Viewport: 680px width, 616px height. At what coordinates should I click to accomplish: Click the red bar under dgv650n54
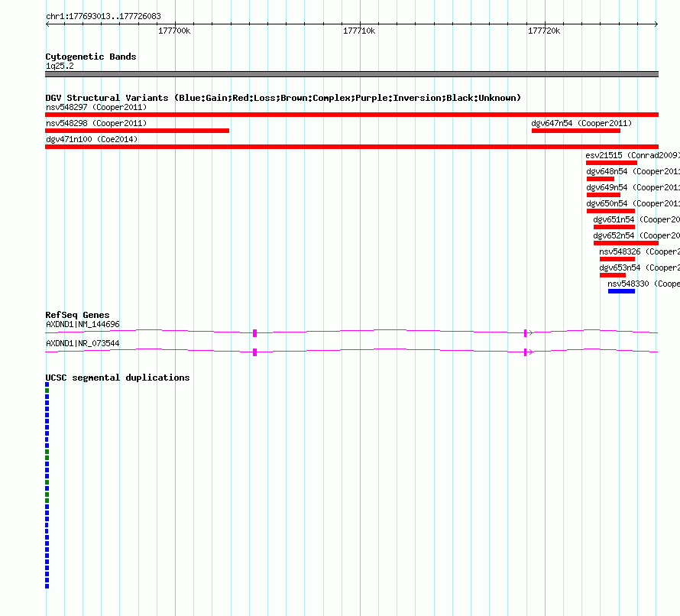(x=610, y=211)
